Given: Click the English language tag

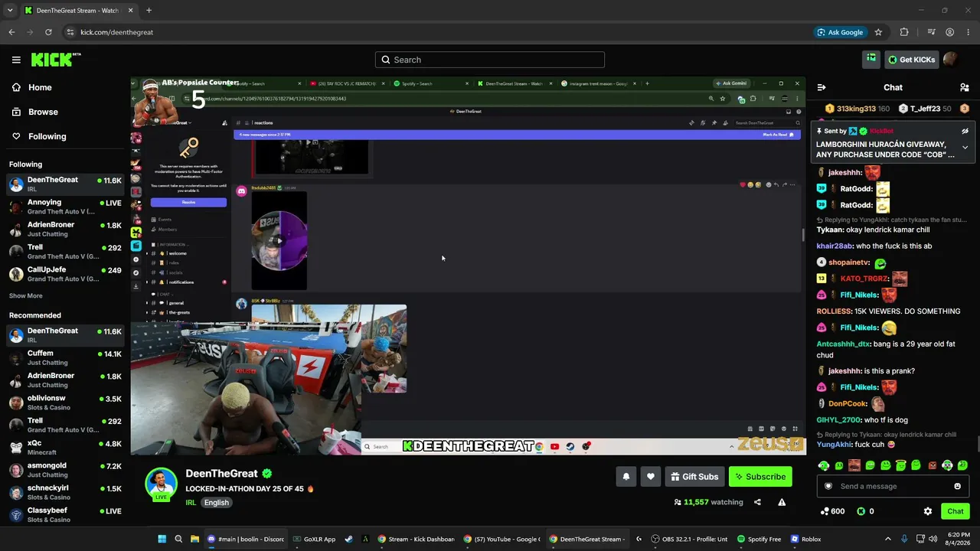Looking at the screenshot, I should (217, 503).
